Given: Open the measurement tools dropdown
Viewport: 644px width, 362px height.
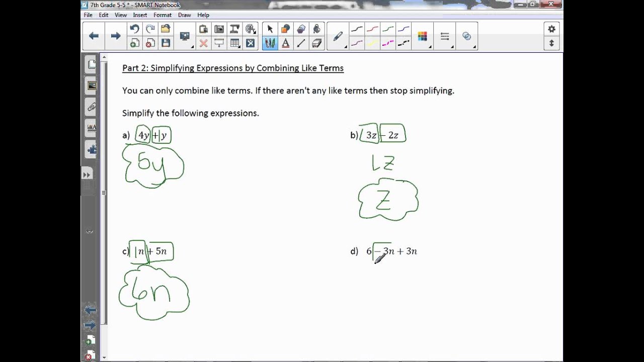Looking at the screenshot, I should (x=250, y=29).
